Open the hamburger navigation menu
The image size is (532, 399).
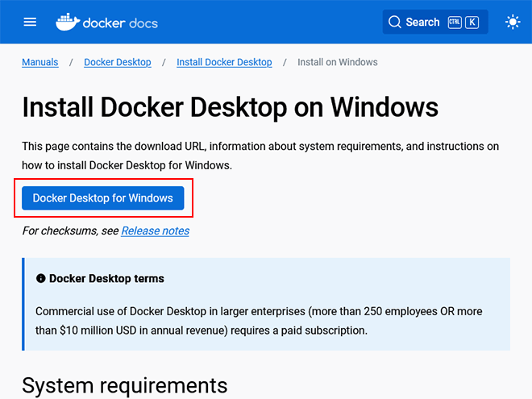(x=30, y=23)
